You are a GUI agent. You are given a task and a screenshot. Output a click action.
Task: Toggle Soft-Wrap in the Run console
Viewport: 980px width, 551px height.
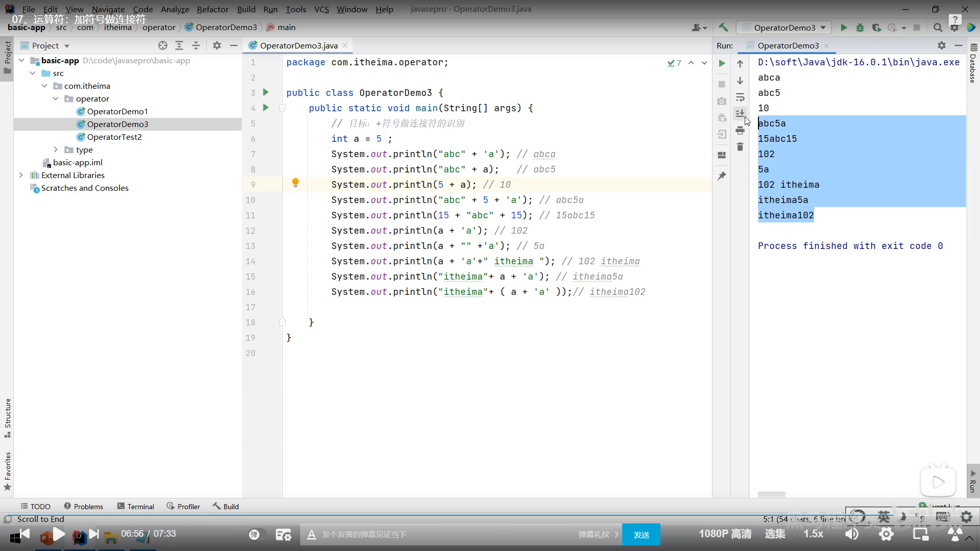[x=740, y=97]
